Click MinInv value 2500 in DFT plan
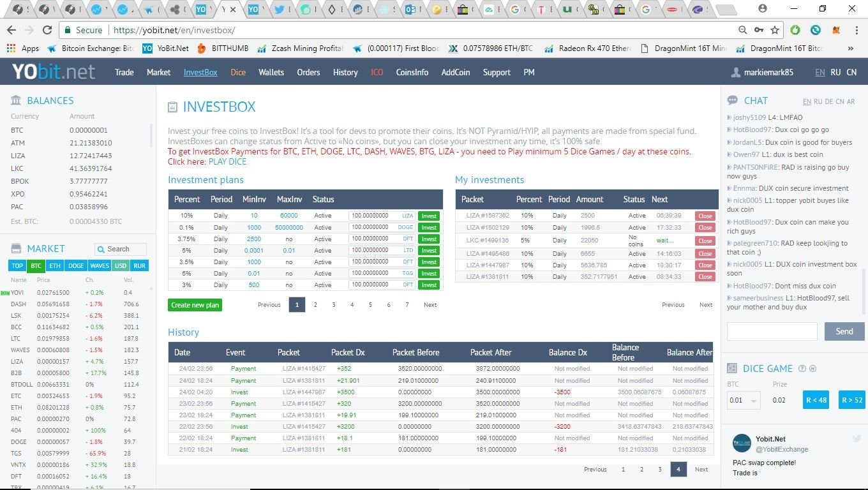Screen dimensions: 868x490 coord(254,239)
